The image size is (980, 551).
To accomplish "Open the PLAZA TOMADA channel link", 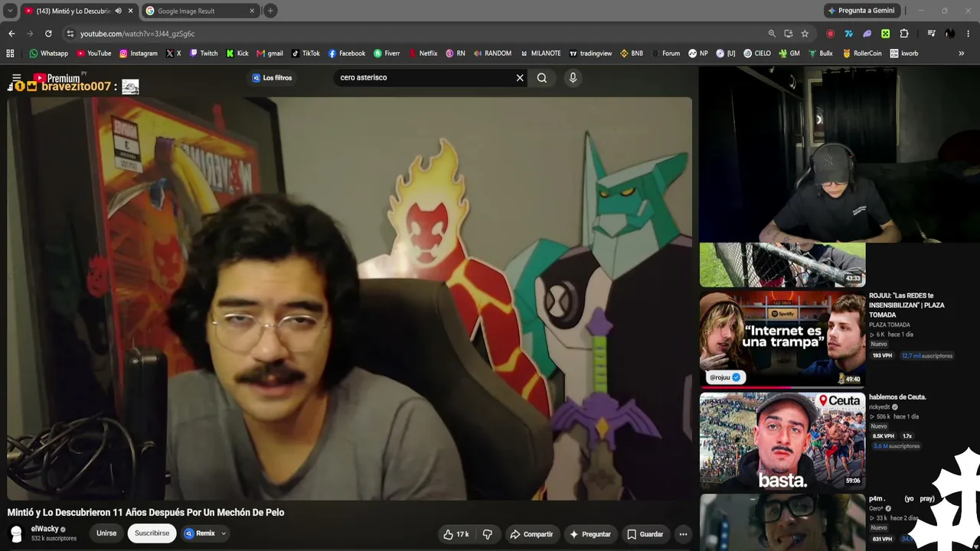I will (x=889, y=325).
